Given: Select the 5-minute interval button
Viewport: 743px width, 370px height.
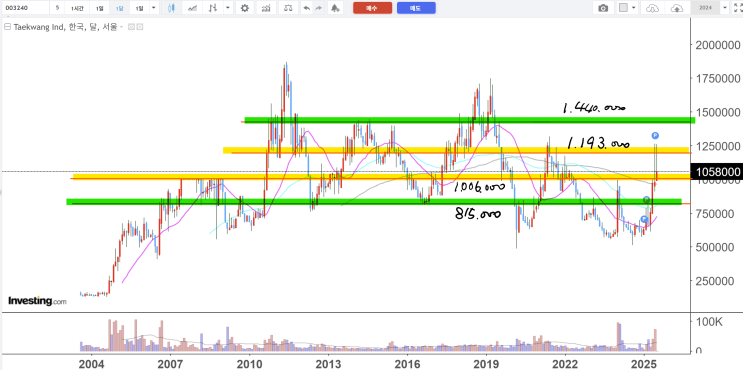Looking at the screenshot, I should [x=57, y=8].
